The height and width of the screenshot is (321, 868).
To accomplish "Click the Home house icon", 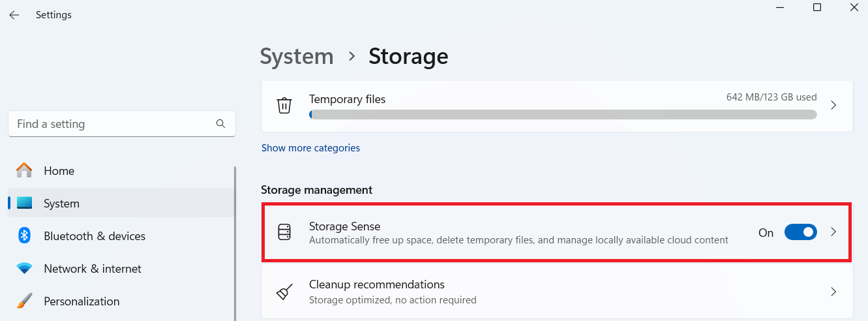I will [24, 171].
